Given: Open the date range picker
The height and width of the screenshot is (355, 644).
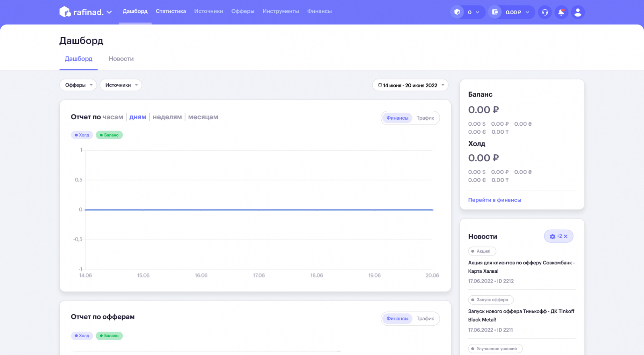Looking at the screenshot, I should click(410, 85).
